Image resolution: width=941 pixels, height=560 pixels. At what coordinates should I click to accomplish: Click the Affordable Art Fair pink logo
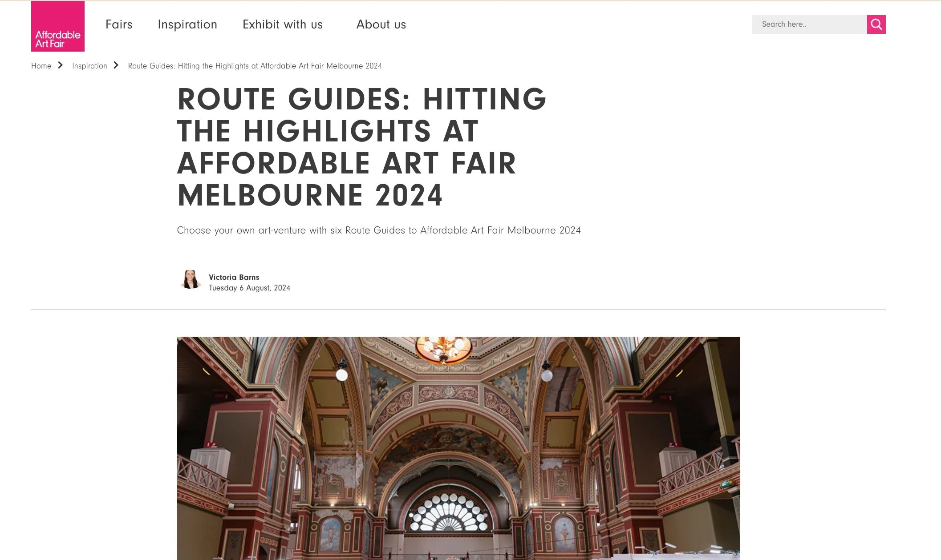tap(58, 26)
